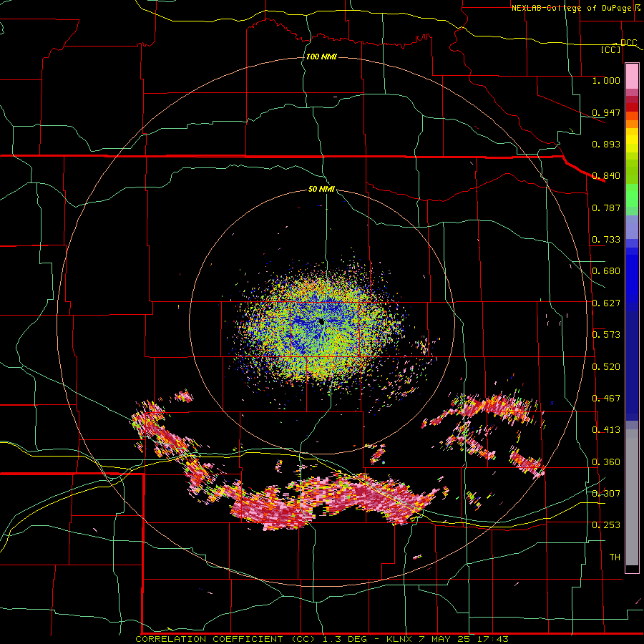This screenshot has width=644, height=644.
Task: Click the TH threshold label on legend
Action: [615, 557]
